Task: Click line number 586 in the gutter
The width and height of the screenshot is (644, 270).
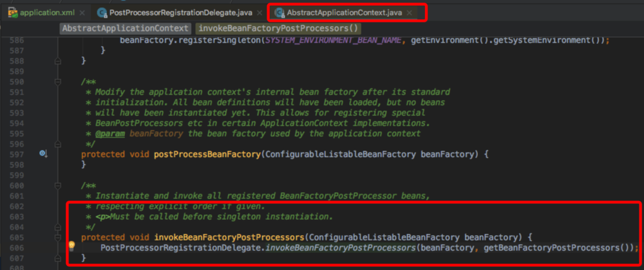Action: click(17, 40)
